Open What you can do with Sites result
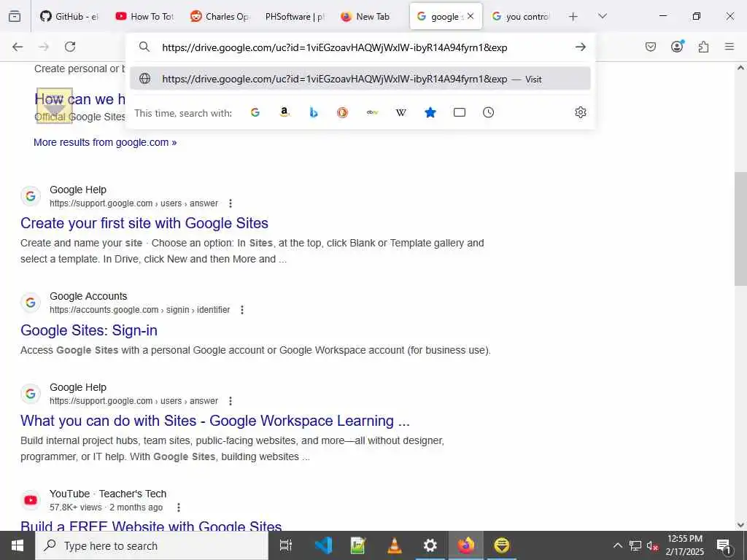This screenshot has width=747, height=560. (215, 421)
